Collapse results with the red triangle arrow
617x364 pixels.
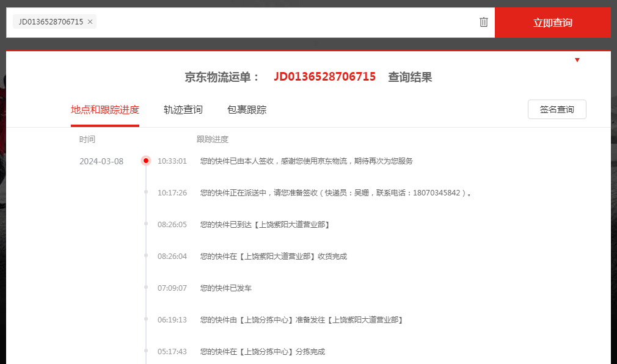[x=577, y=60]
